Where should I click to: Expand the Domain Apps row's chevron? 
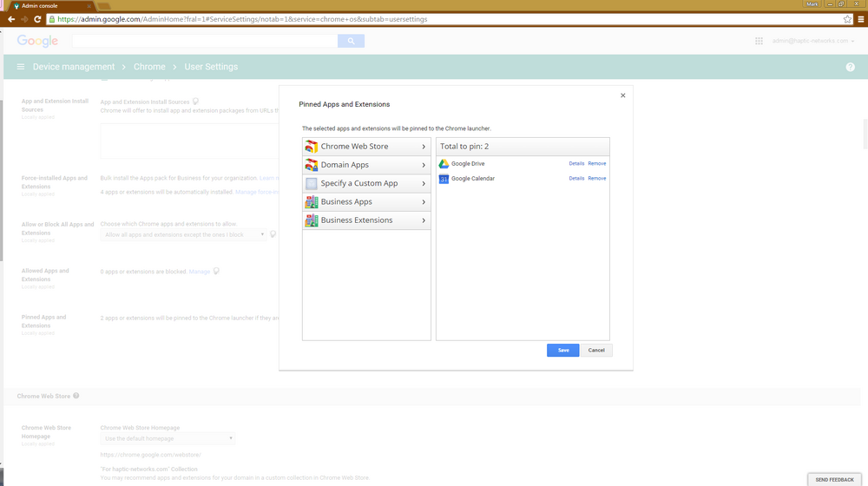click(x=424, y=165)
